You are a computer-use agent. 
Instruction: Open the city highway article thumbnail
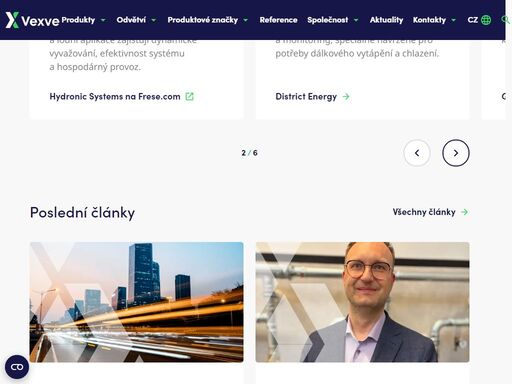(x=137, y=302)
